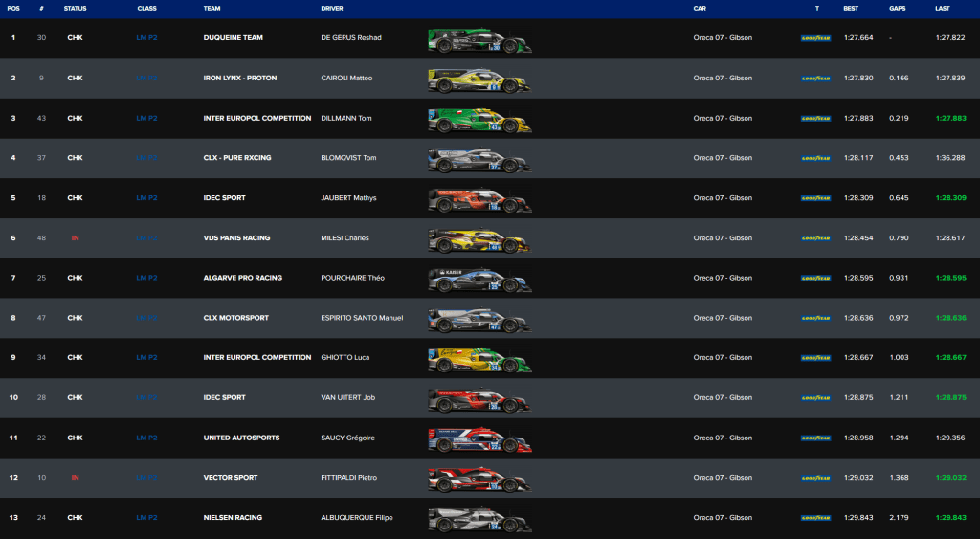Select team name VDS PANIS RACING
The height and width of the screenshot is (539, 980).
pos(237,238)
